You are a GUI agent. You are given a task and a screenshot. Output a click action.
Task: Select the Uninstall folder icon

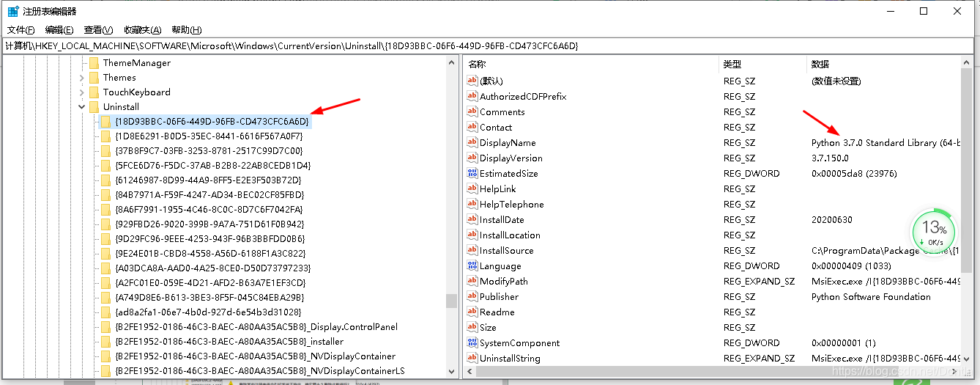point(94,107)
